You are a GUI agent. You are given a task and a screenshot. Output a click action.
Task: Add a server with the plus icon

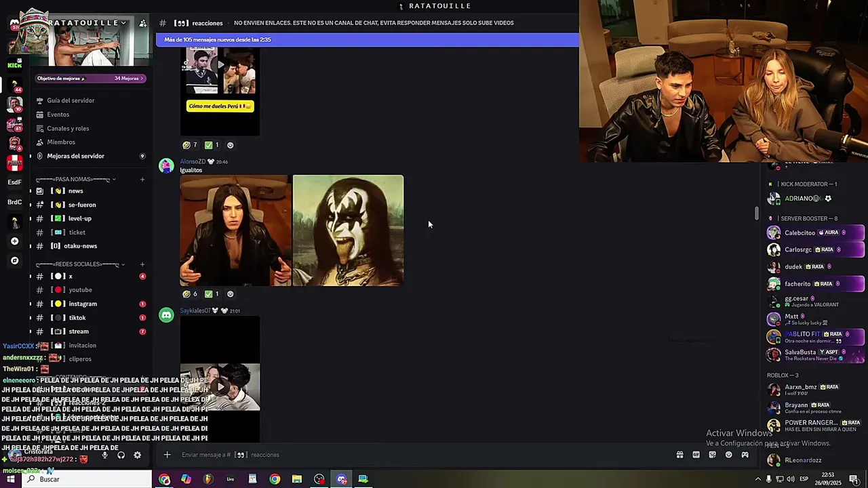[x=14, y=241]
